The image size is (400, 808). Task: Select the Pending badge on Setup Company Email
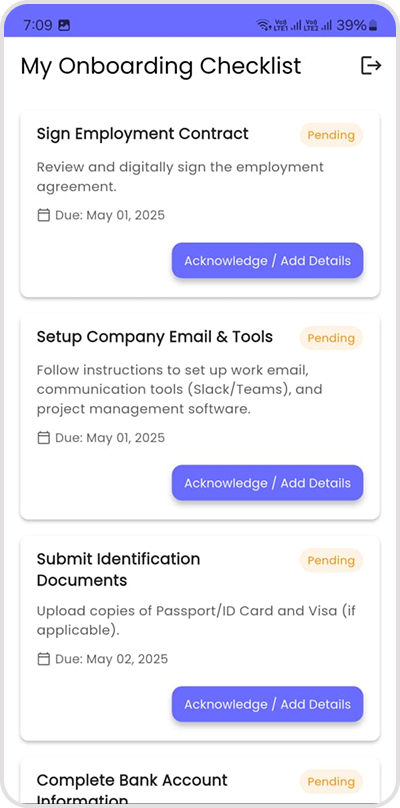[x=331, y=338]
